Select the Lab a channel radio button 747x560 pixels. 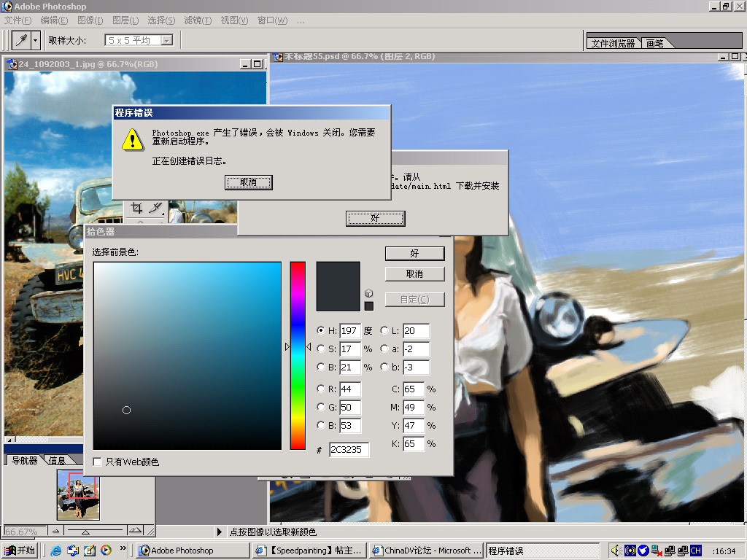point(384,349)
